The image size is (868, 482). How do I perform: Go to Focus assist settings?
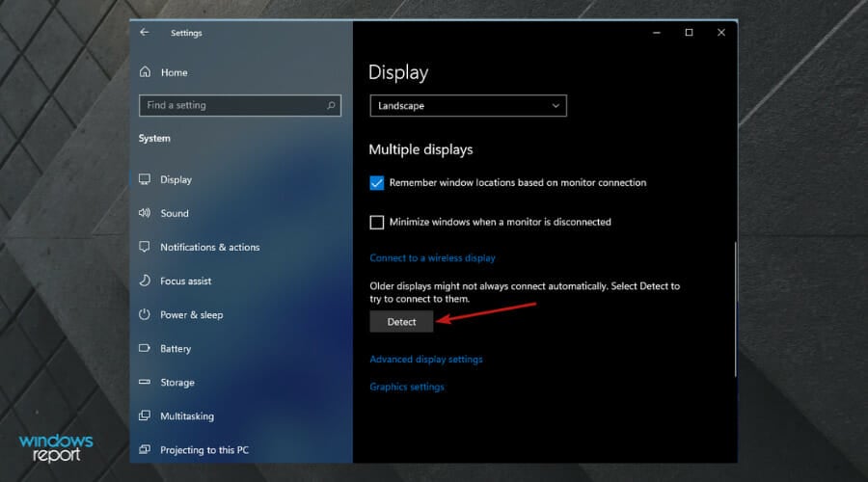click(185, 281)
